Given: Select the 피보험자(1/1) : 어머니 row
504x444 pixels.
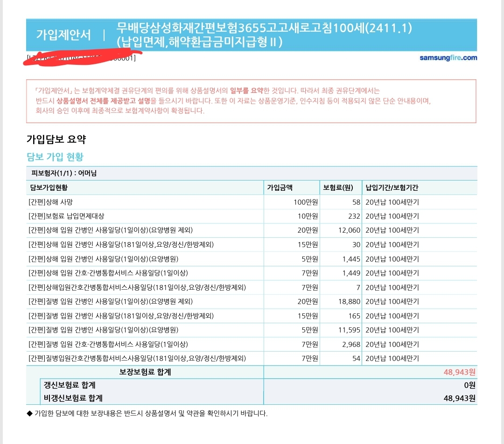Looking at the screenshot, I should point(63,173).
